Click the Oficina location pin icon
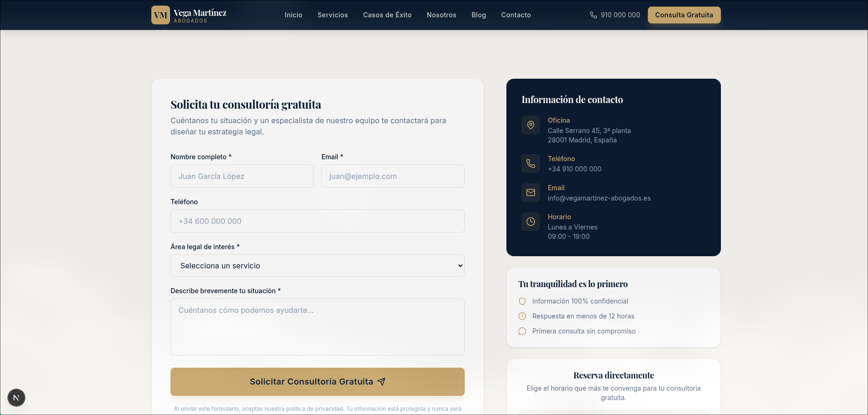The width and height of the screenshot is (868, 415). [531, 125]
